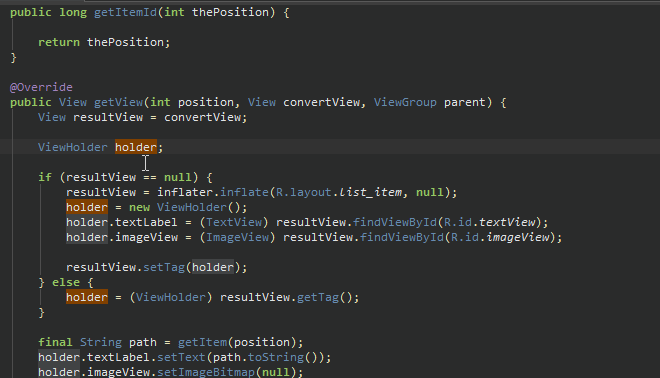Click the 'getItem' method call
660x378 pixels.
click(202, 342)
